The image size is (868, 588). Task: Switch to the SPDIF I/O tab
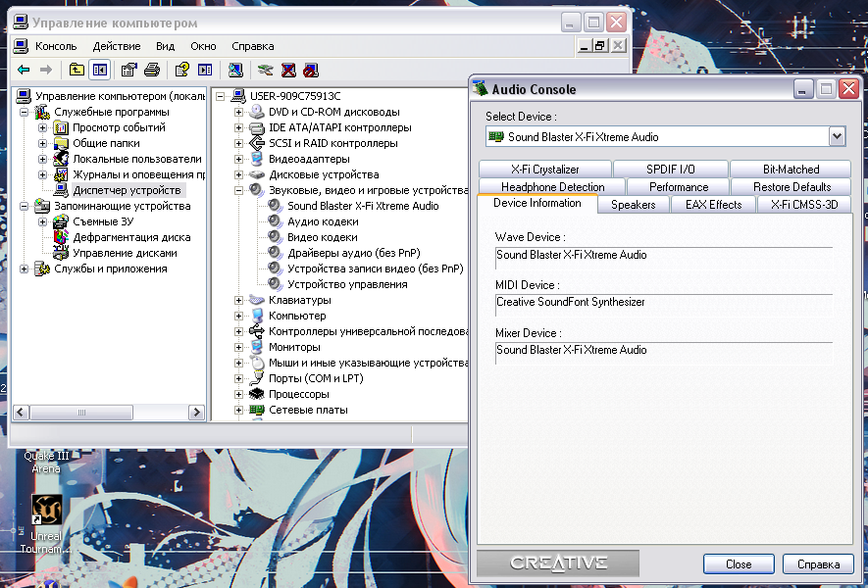[671, 170]
